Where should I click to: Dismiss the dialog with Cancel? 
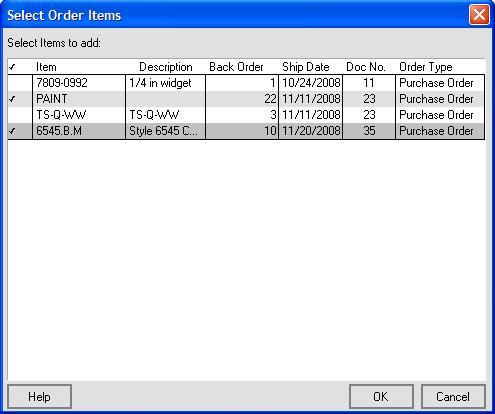[x=453, y=397]
